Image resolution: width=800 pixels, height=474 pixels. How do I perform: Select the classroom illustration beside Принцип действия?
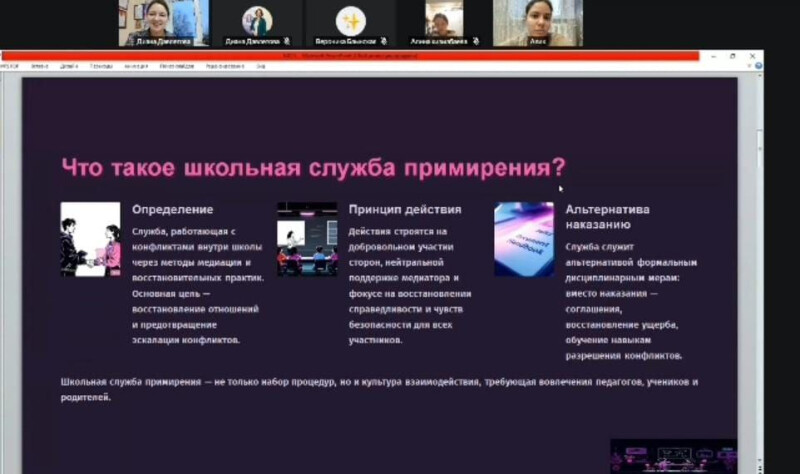[x=307, y=239]
